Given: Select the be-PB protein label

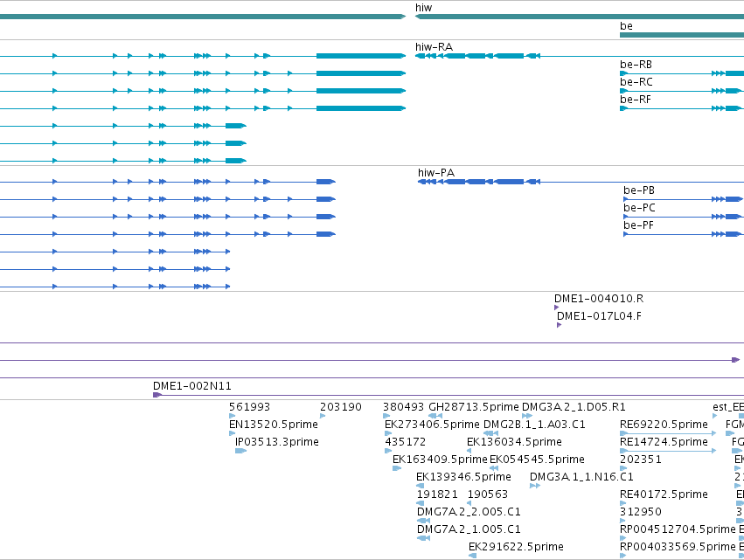Looking at the screenshot, I should 639,190.
